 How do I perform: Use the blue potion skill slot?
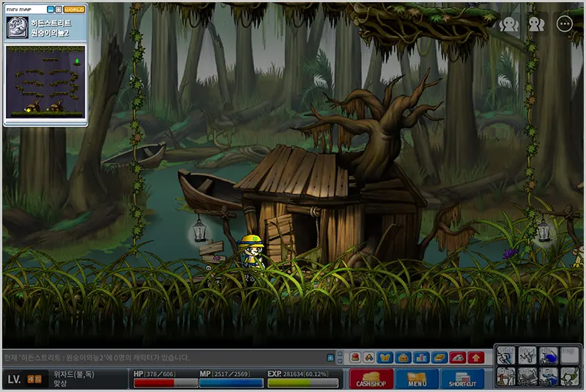[x=548, y=356]
